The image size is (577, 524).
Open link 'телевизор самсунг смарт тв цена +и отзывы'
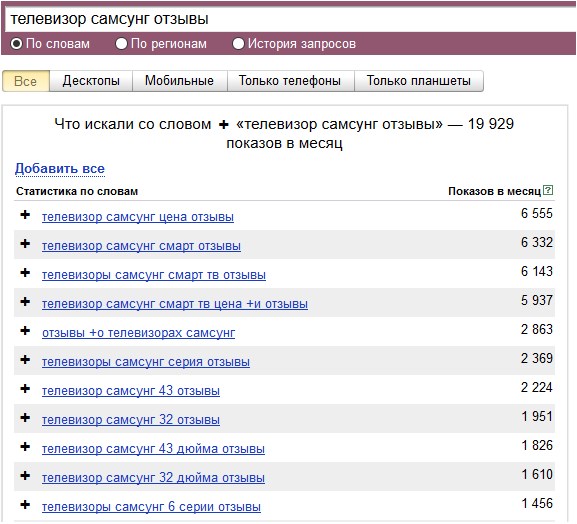click(175, 304)
